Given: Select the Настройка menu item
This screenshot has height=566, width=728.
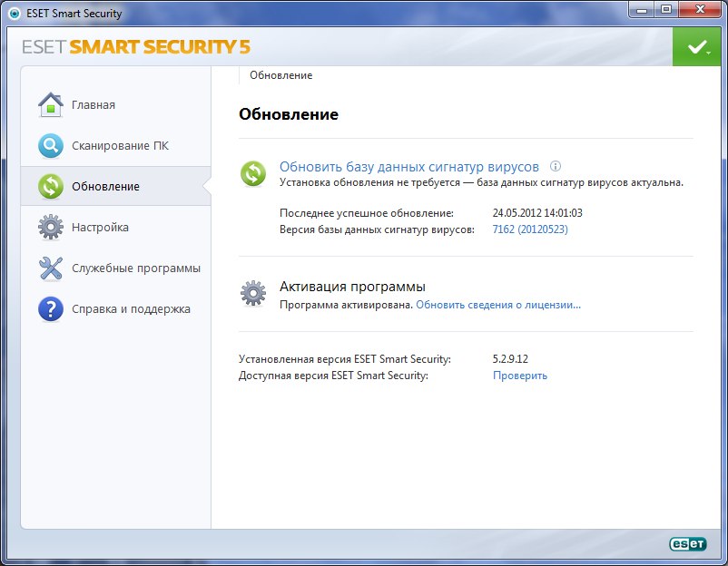Looking at the screenshot, I should point(100,228).
